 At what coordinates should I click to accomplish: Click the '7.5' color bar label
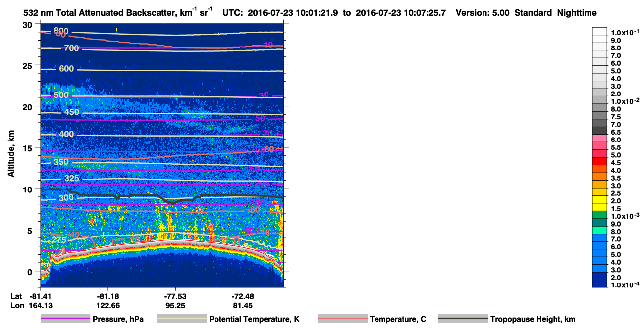(x=615, y=116)
